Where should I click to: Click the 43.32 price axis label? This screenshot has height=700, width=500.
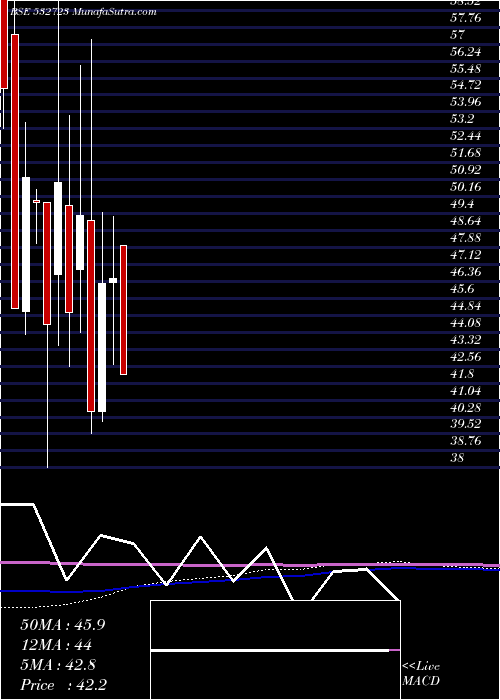(467, 340)
